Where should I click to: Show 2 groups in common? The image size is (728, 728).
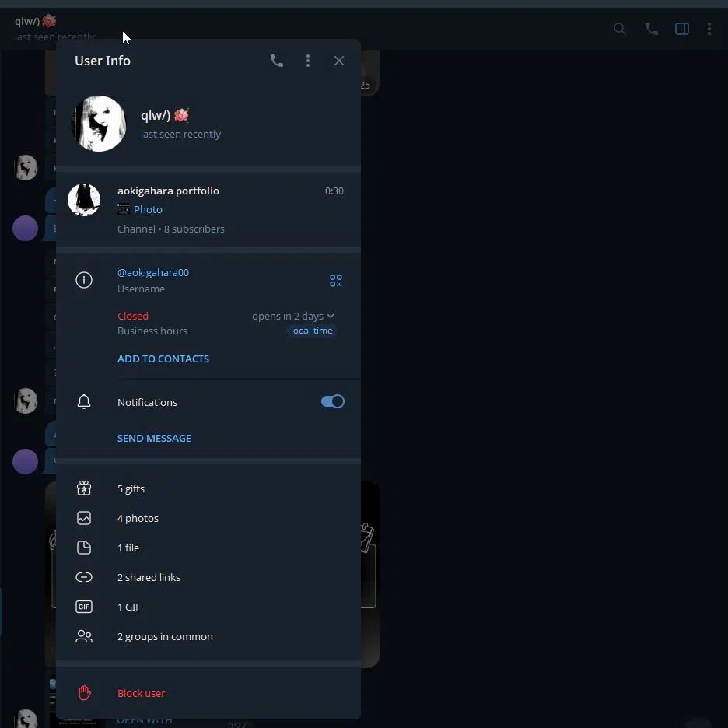coord(208,636)
